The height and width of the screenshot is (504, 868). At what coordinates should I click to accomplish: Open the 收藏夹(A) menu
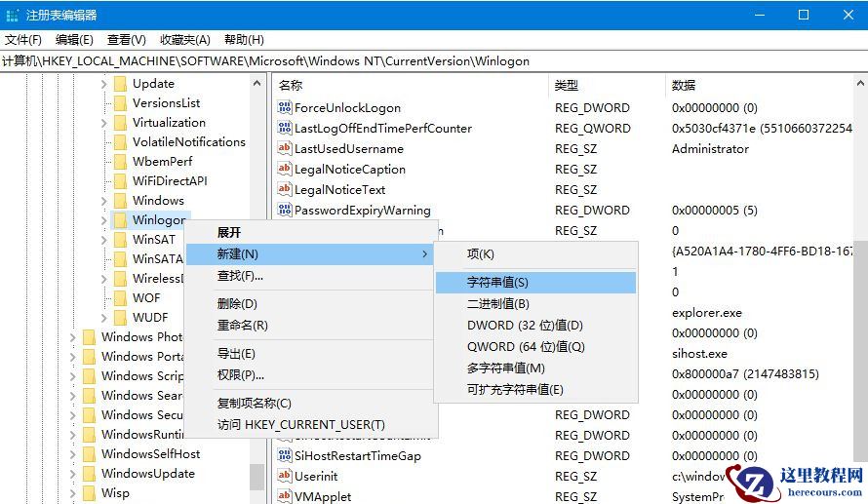click(x=185, y=40)
